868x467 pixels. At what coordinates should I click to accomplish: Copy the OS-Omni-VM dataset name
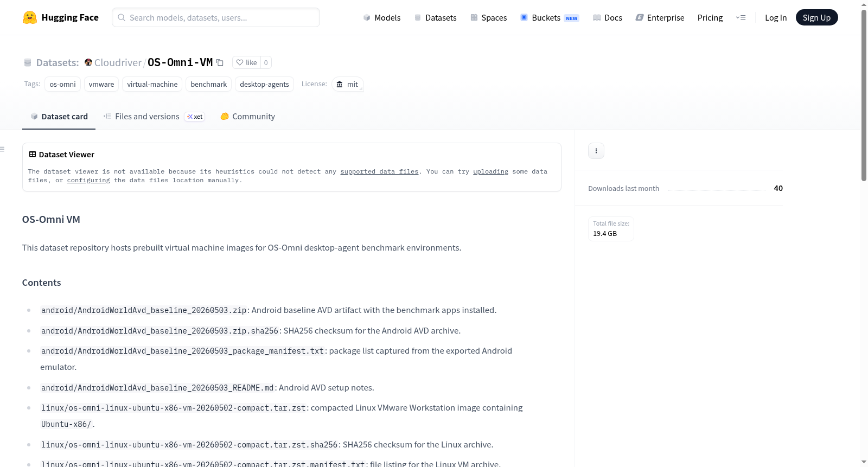tap(220, 62)
